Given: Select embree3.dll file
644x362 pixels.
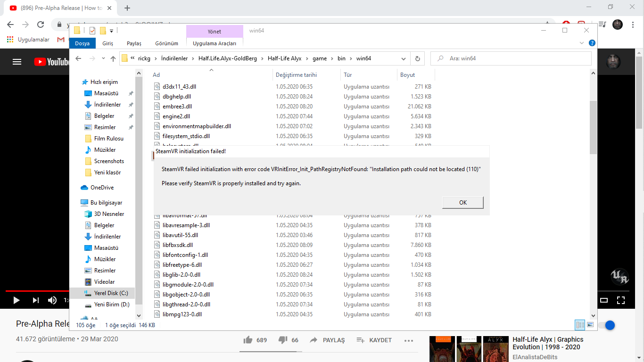Looking at the screenshot, I should [x=177, y=107].
